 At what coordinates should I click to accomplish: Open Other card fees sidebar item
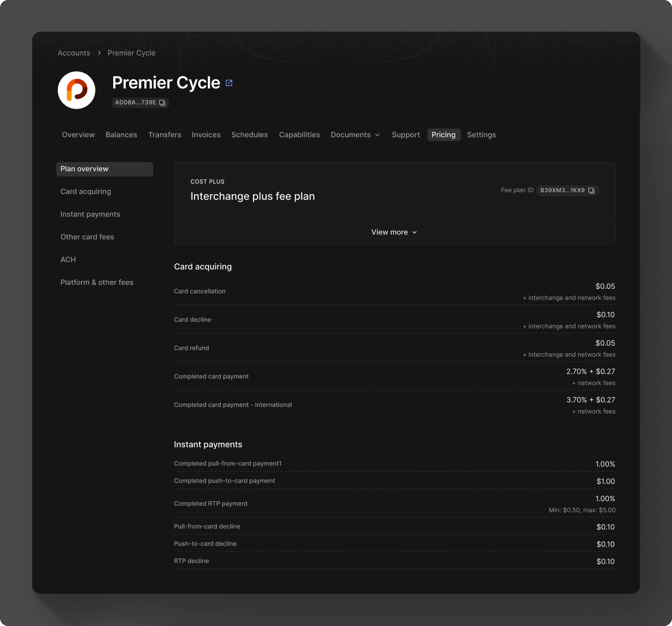point(87,237)
